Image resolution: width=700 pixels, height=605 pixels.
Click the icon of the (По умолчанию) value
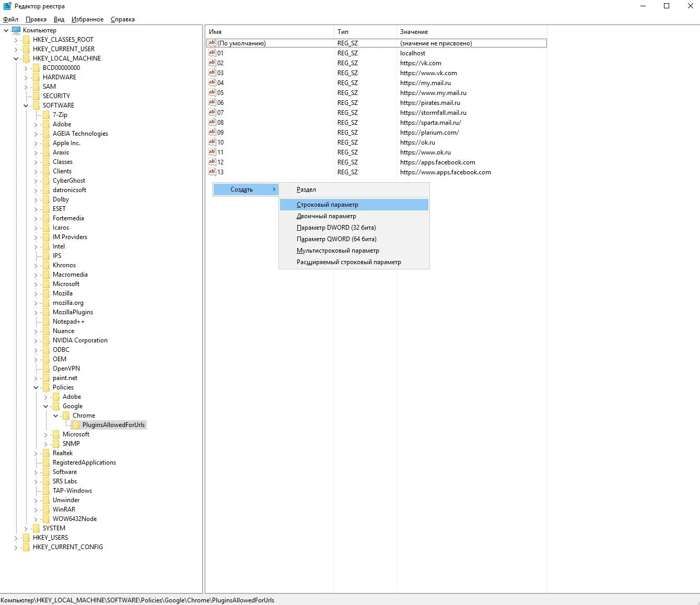click(212, 43)
